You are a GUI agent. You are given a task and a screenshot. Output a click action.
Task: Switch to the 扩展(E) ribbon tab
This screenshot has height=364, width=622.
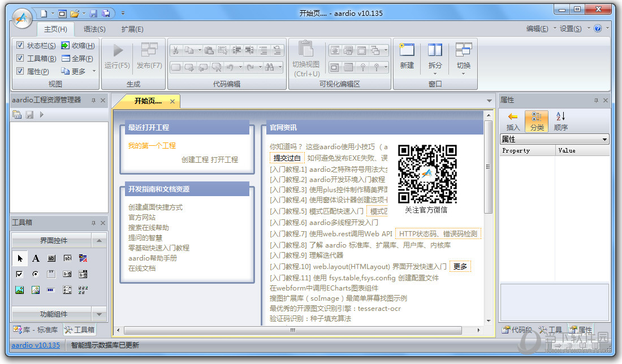pos(132,29)
